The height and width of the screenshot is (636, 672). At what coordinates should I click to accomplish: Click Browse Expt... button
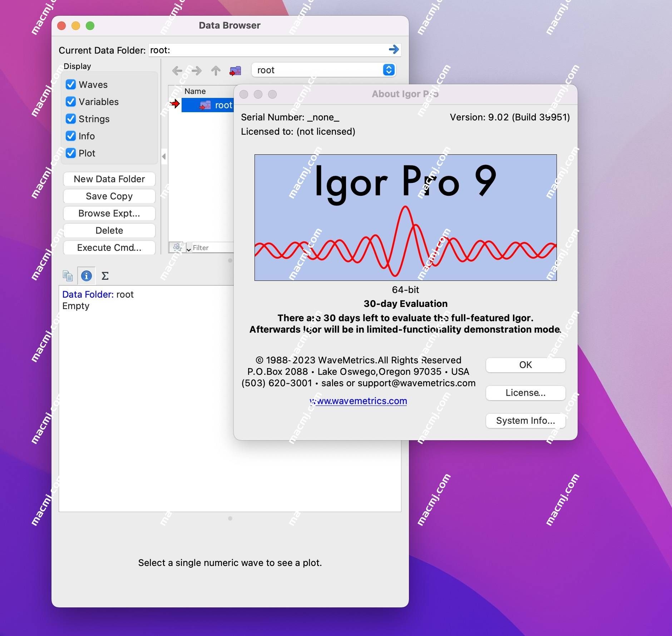[109, 213]
